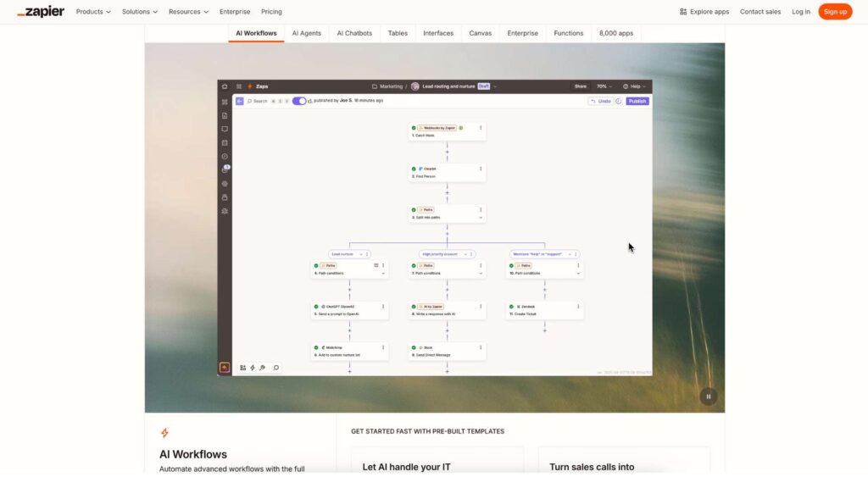Open the 70% zoom level dropdown
868x488 pixels.
601,86
